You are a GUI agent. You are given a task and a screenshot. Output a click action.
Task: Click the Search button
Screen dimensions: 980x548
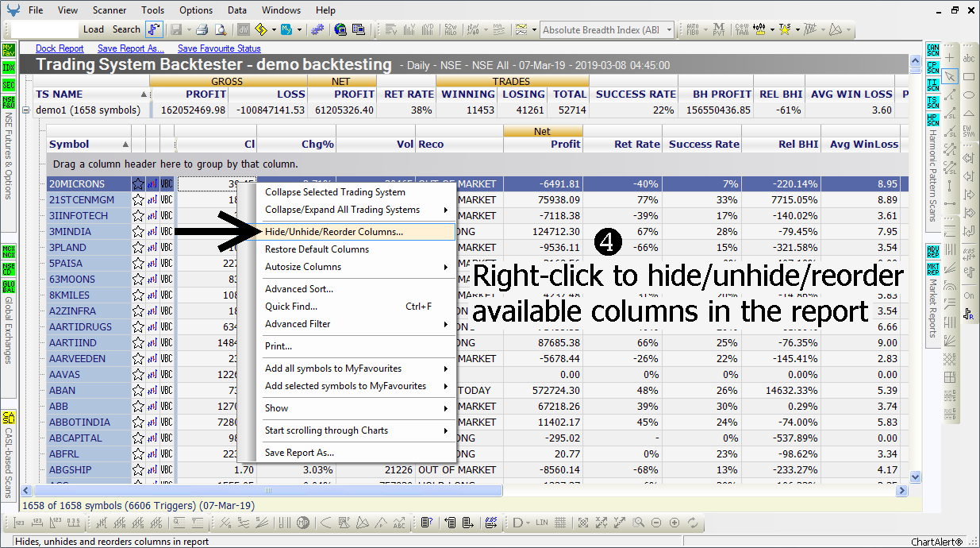(126, 29)
